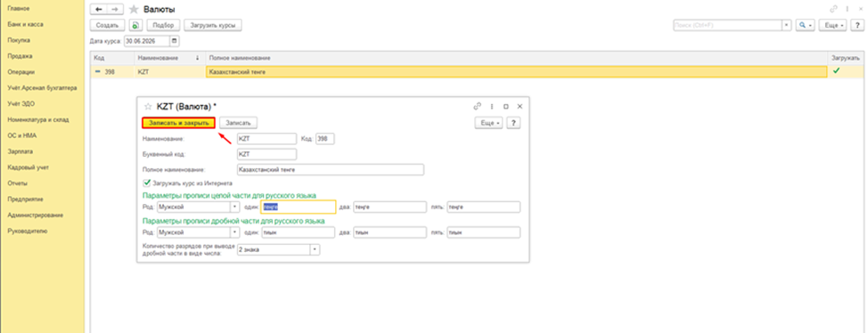Viewport: 868px width, 333px height.
Task: Open help in the KZT dialog
Action: tap(513, 123)
